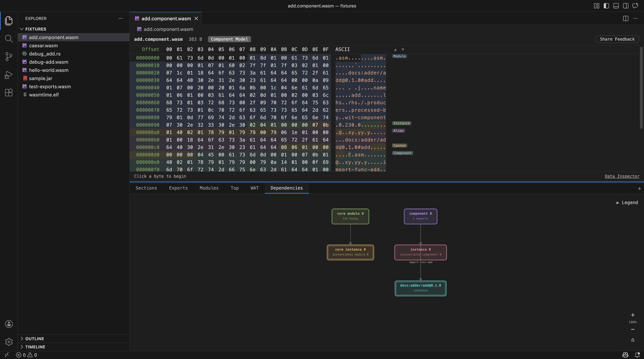The width and height of the screenshot is (644, 359).
Task: Open the Run and Debug view
Action: pos(9,75)
